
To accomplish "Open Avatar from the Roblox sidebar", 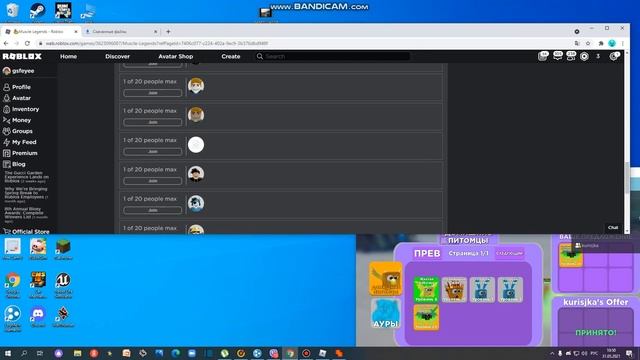I will coord(17,98).
